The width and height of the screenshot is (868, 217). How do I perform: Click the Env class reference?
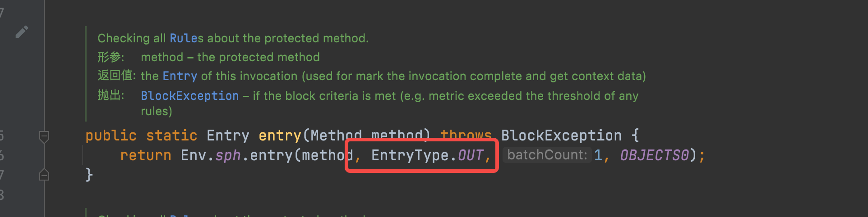[x=194, y=155]
